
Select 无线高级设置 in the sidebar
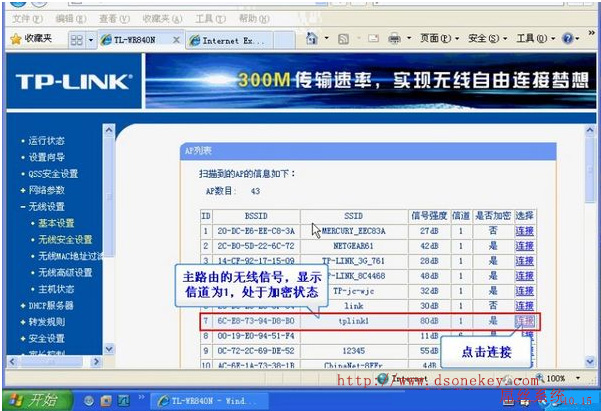[x=65, y=273]
